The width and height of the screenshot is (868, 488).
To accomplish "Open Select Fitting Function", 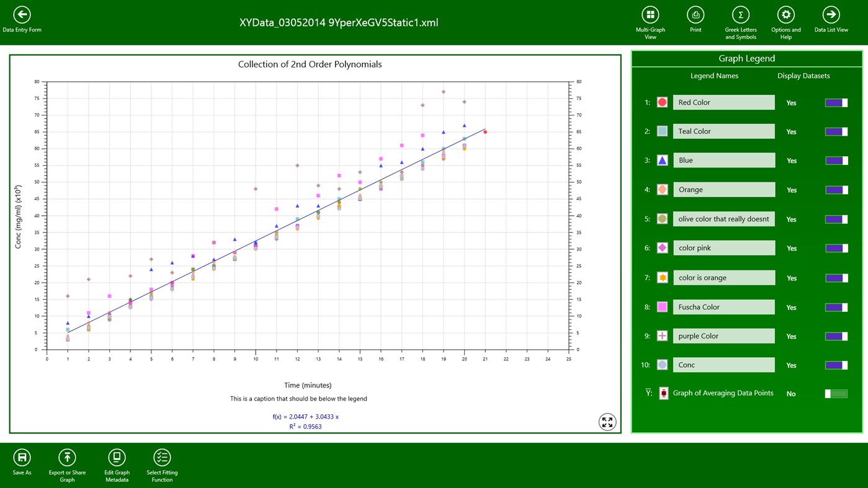I will 162,458.
